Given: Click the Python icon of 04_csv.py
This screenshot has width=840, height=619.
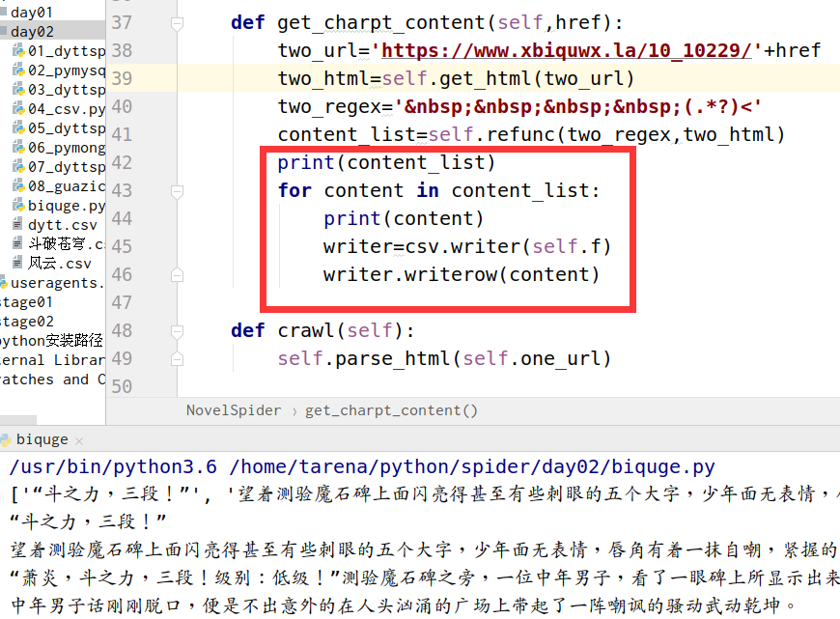Looking at the screenshot, I should click(x=17, y=109).
